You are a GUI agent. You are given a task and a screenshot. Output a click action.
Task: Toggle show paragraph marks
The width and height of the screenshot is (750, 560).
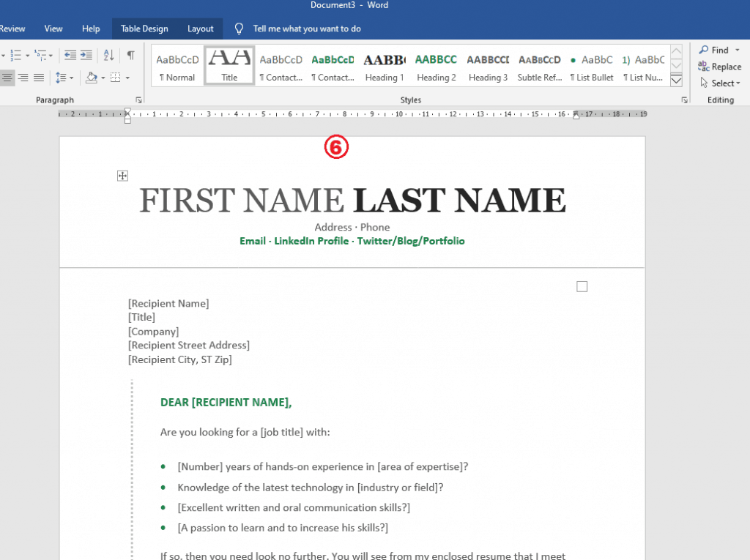(x=130, y=56)
